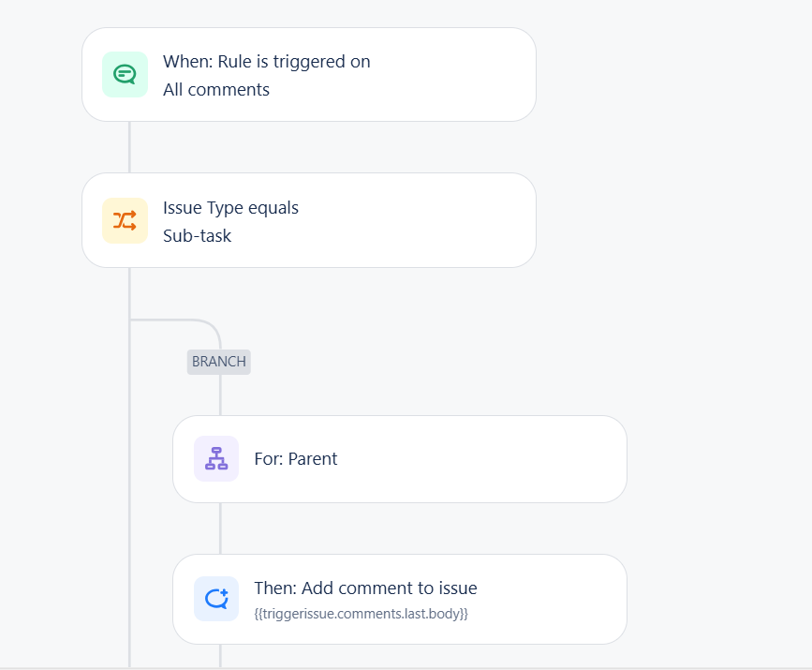Open the "Then: Add comment to issue" action
This screenshot has height=670, width=812.
tap(365, 588)
